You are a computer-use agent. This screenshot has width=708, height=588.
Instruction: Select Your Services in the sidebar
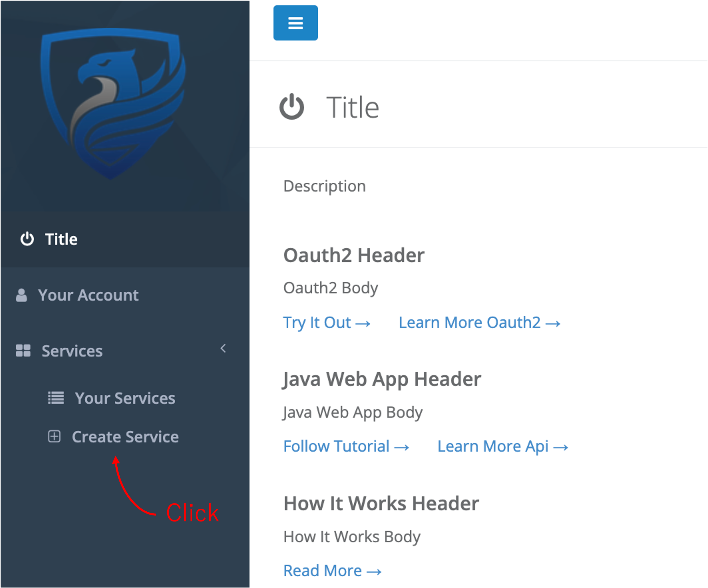pyautogui.click(x=125, y=398)
